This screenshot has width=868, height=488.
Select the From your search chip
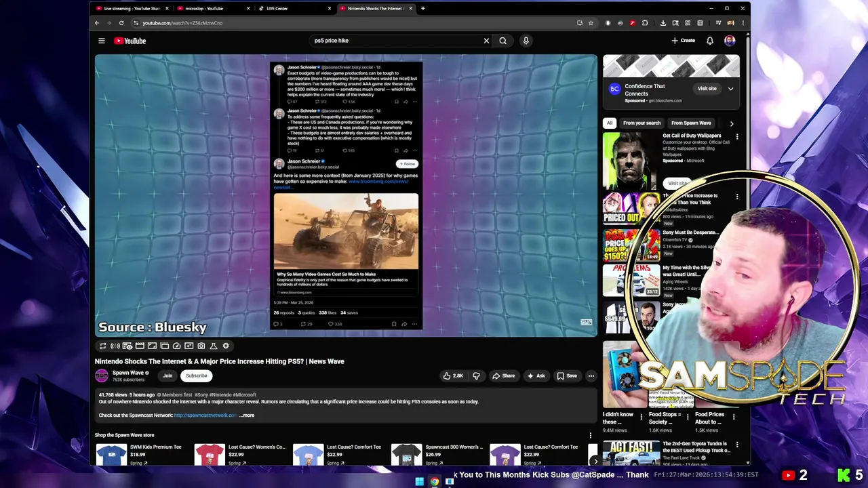(x=642, y=123)
